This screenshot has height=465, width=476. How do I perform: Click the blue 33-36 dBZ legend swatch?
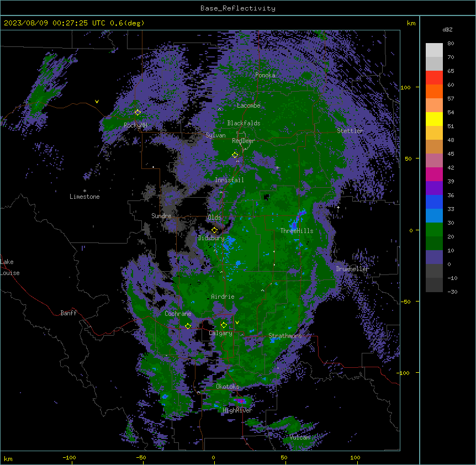tap(434, 202)
